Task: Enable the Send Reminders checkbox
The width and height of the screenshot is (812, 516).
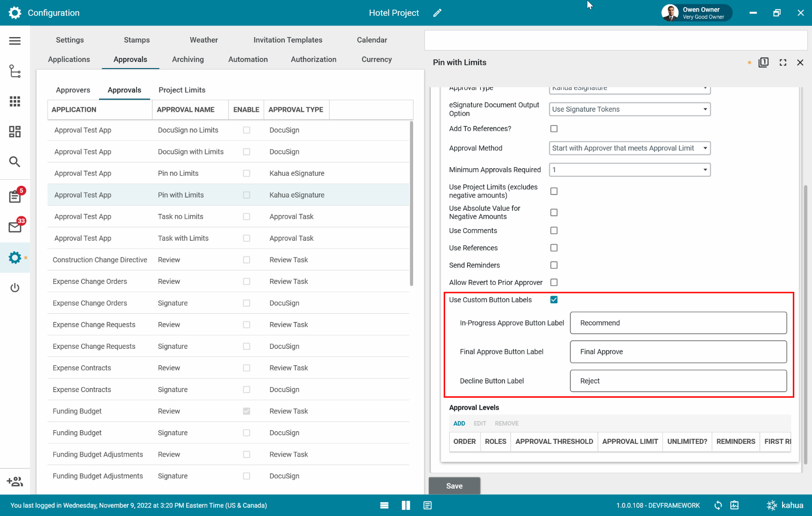Action: coord(554,265)
